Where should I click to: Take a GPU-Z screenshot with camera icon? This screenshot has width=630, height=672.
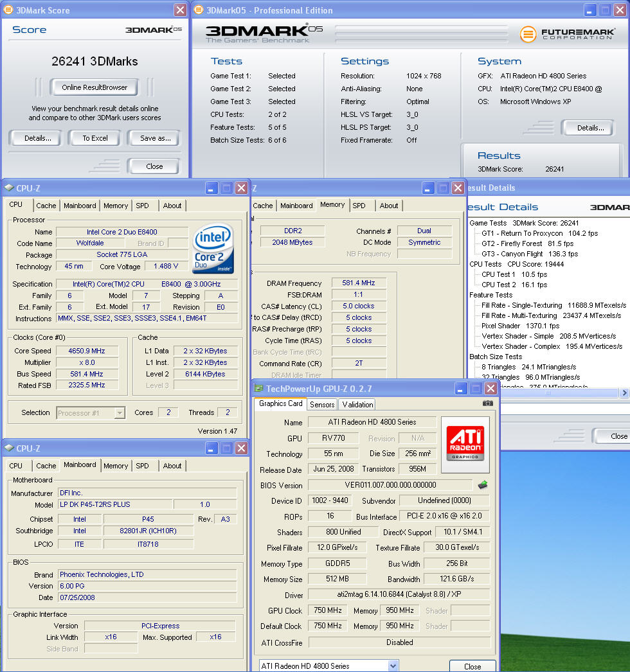pyautogui.click(x=488, y=403)
